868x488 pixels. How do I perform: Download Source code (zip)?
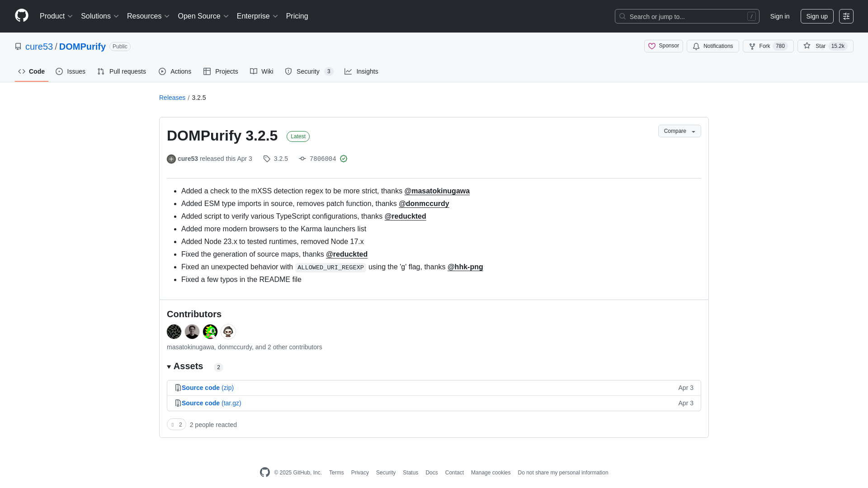tap(208, 388)
